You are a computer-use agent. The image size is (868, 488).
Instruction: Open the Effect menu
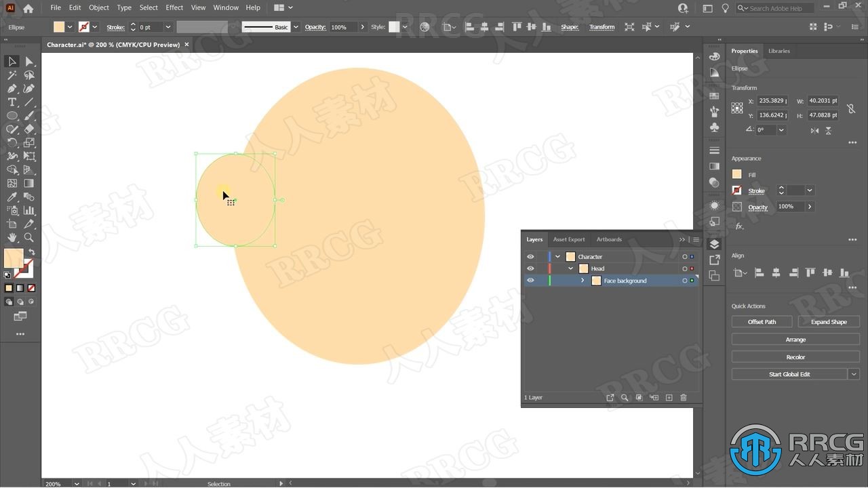point(174,7)
